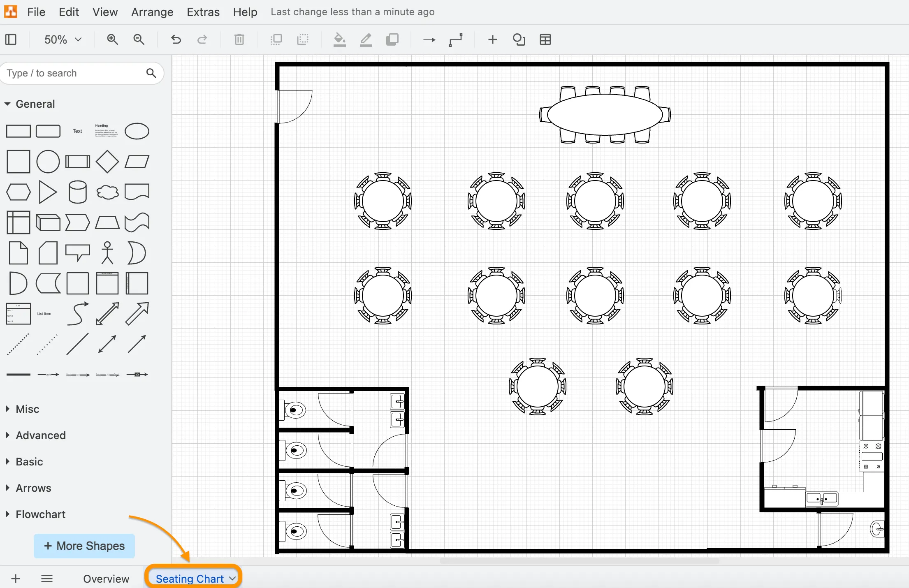Switch to the Overview page tab
The height and width of the screenshot is (588, 909).
click(x=106, y=579)
